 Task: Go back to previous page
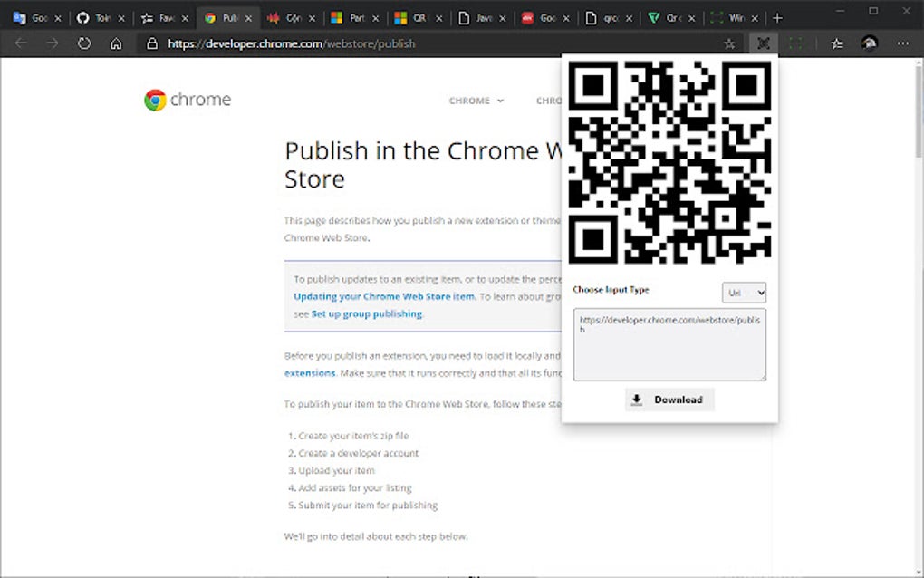21,43
